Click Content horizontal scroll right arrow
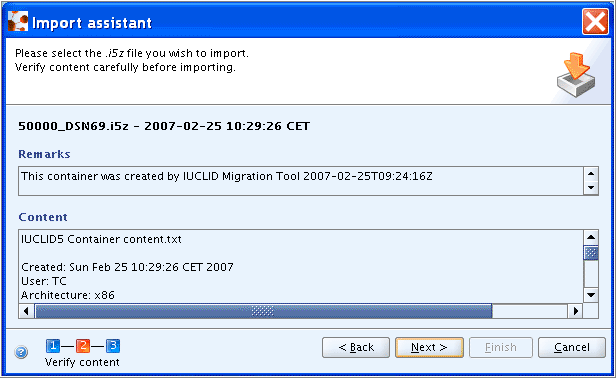Screen dimensions: 616x378 point(576,311)
